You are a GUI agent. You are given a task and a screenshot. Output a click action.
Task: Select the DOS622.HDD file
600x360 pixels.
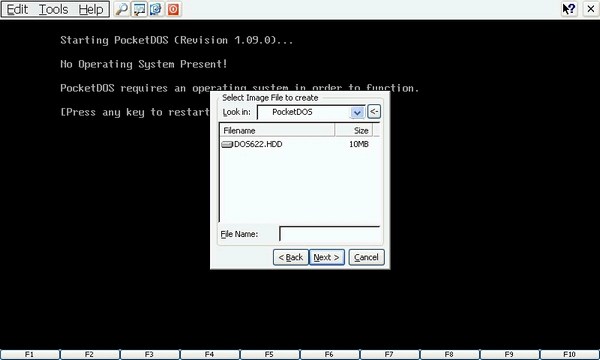click(258, 144)
